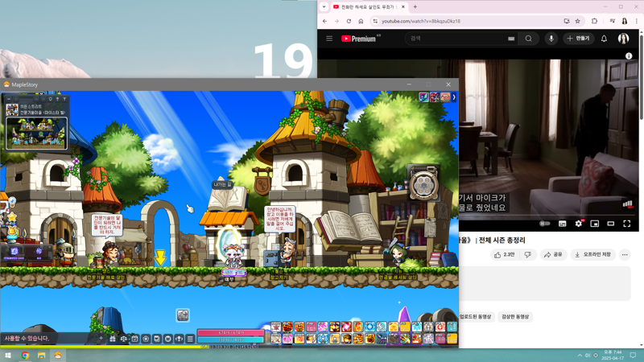
Task: Open the Chrome tab search dropdown arrow
Action: point(324,7)
